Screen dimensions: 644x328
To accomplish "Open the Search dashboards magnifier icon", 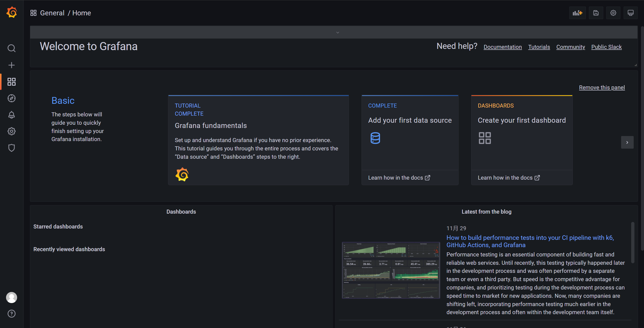I will pyautogui.click(x=12, y=48).
